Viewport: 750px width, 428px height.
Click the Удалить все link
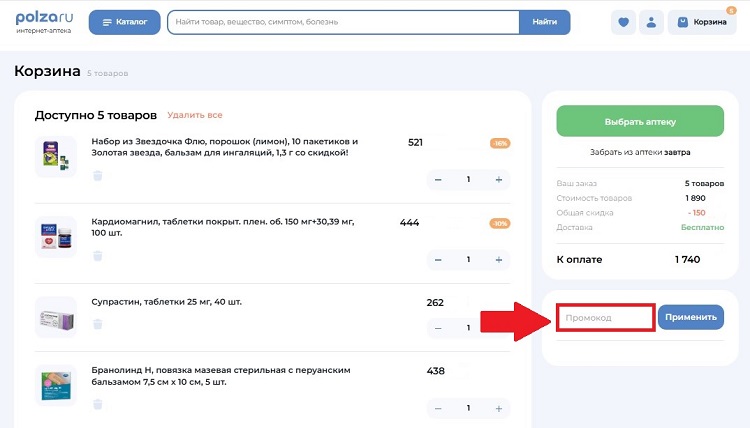click(195, 115)
